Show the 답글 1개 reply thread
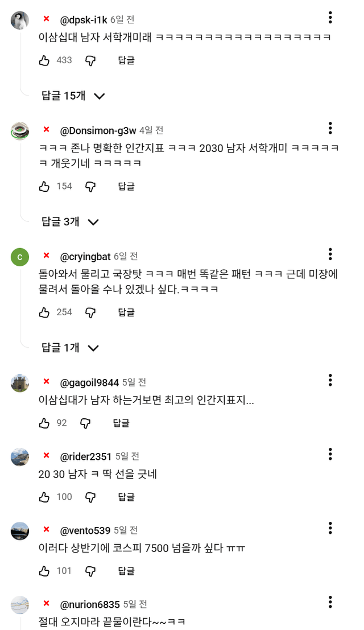This screenshot has height=630, width=364. point(71,348)
